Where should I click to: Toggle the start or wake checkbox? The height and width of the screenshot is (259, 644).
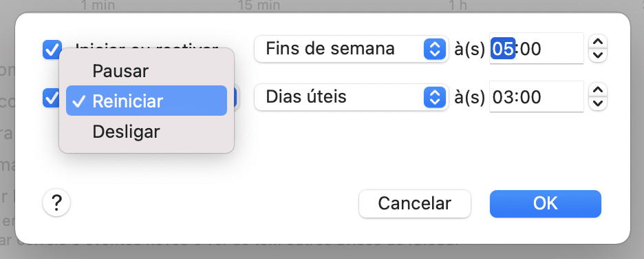point(52,50)
